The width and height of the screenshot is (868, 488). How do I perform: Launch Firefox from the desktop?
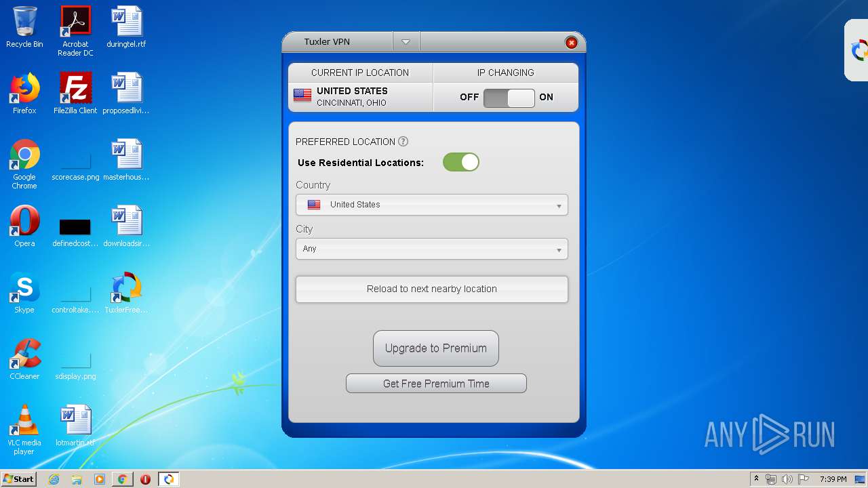coord(24,94)
